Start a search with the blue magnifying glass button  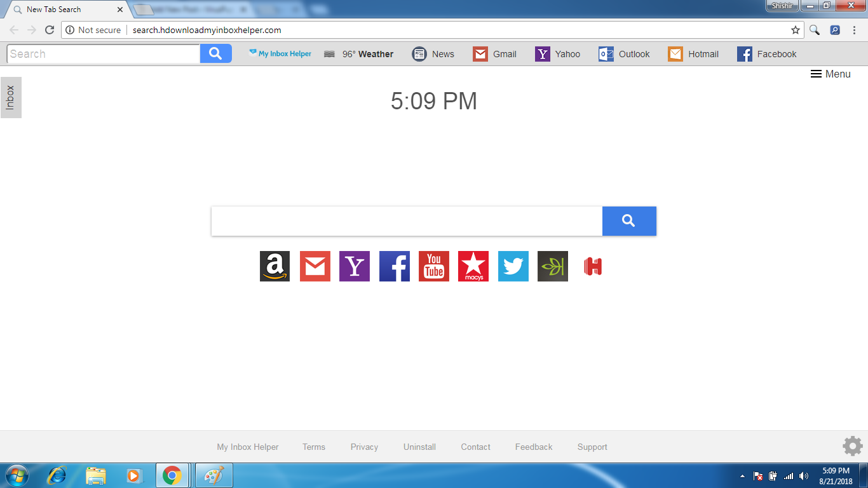628,220
